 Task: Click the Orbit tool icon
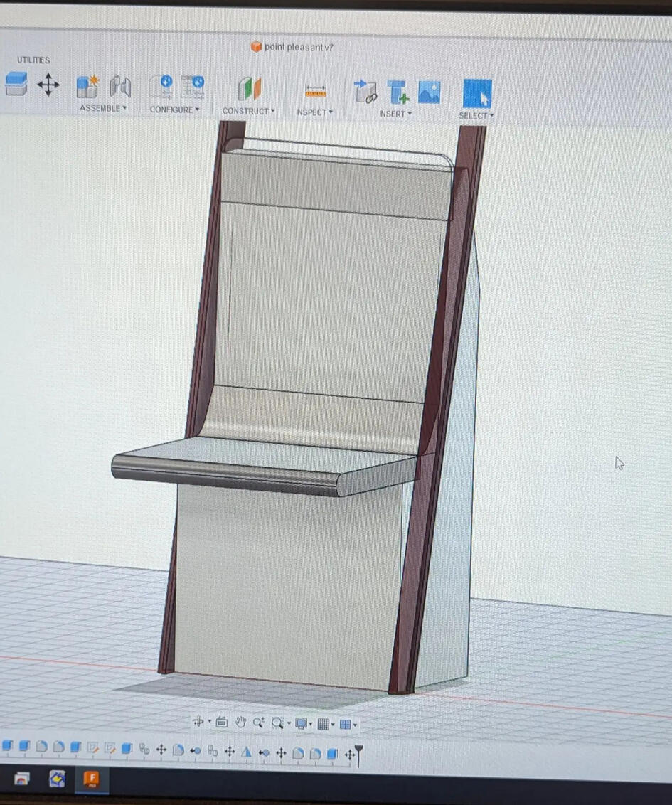coord(198,723)
